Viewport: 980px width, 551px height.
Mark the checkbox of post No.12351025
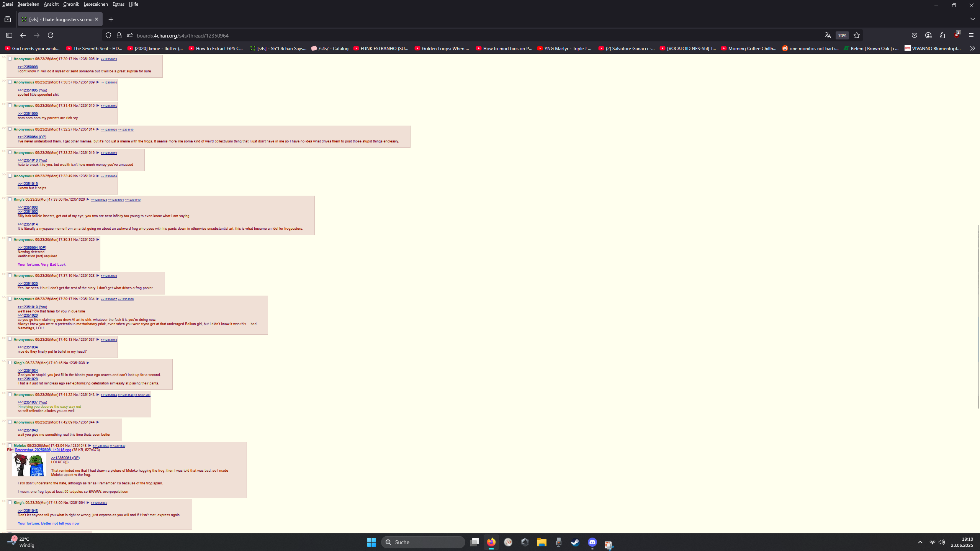pyautogui.click(x=10, y=240)
